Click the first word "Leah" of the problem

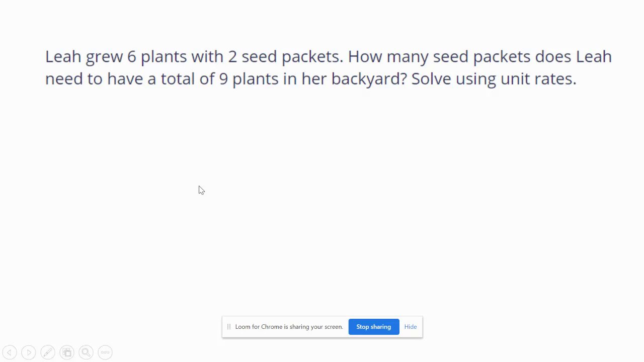tap(63, 57)
